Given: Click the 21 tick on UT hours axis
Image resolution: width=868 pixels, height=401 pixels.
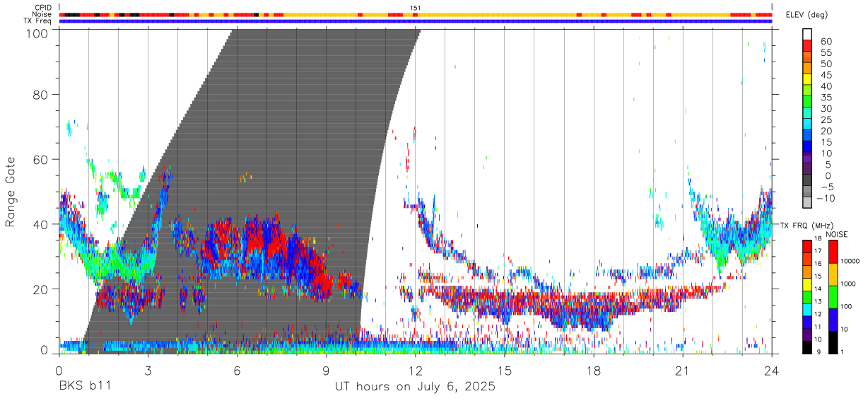Looking at the screenshot, I should tap(683, 370).
